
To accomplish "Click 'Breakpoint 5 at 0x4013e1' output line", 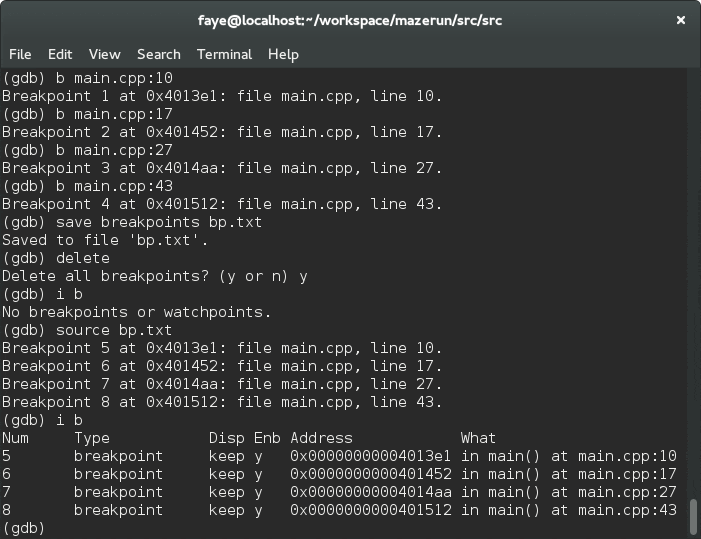I will click(x=222, y=348).
